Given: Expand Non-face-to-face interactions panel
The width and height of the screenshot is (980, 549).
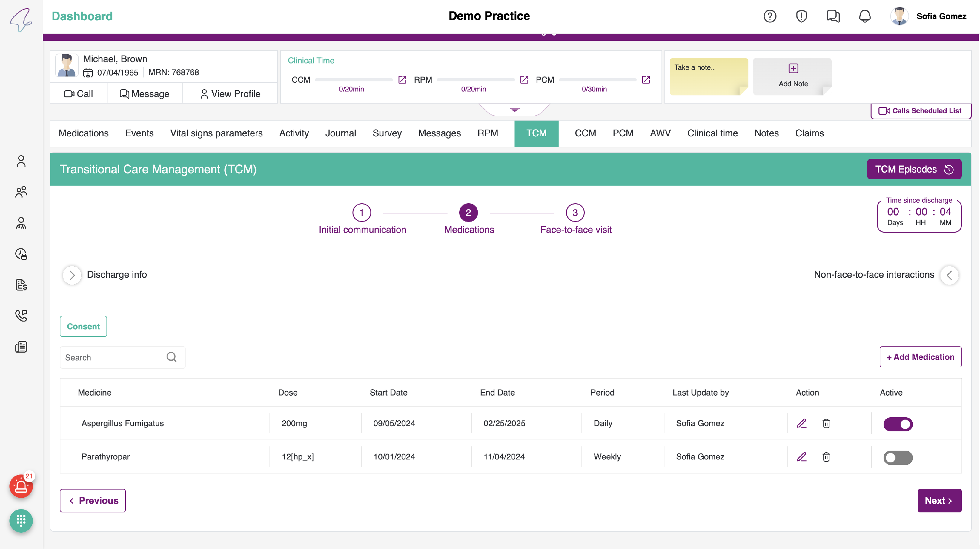Looking at the screenshot, I should 949,275.
